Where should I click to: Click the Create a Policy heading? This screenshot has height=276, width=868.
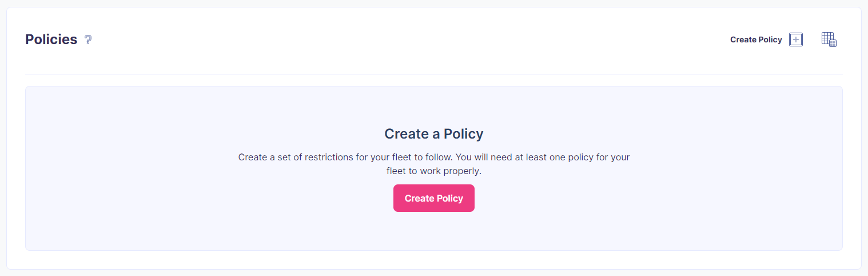click(433, 134)
